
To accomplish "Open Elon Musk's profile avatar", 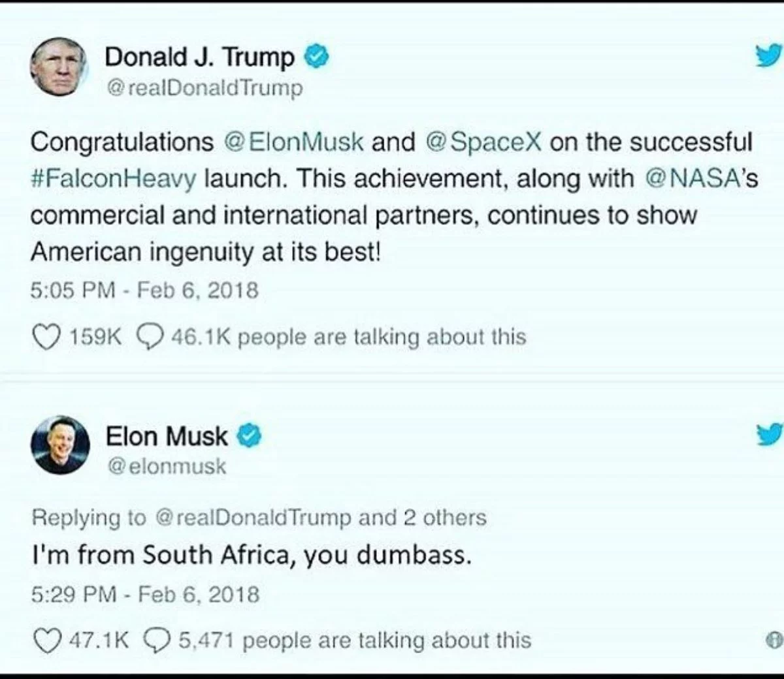I will coord(59,445).
